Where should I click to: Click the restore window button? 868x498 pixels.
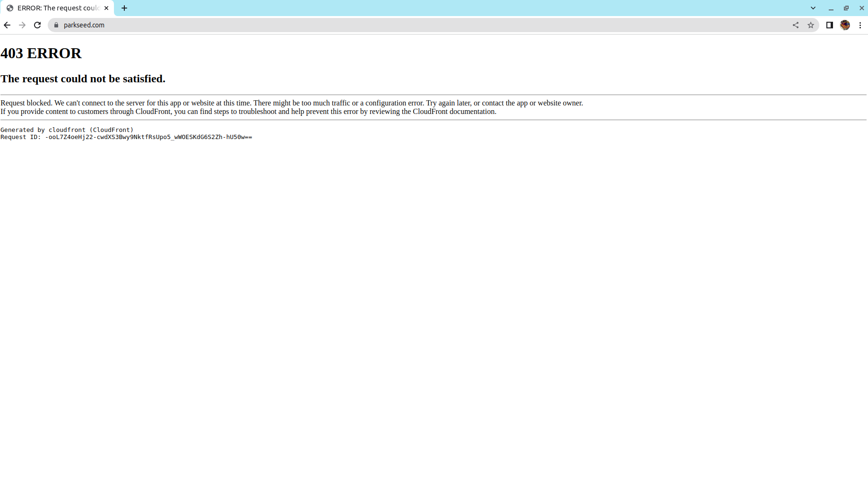coord(846,8)
